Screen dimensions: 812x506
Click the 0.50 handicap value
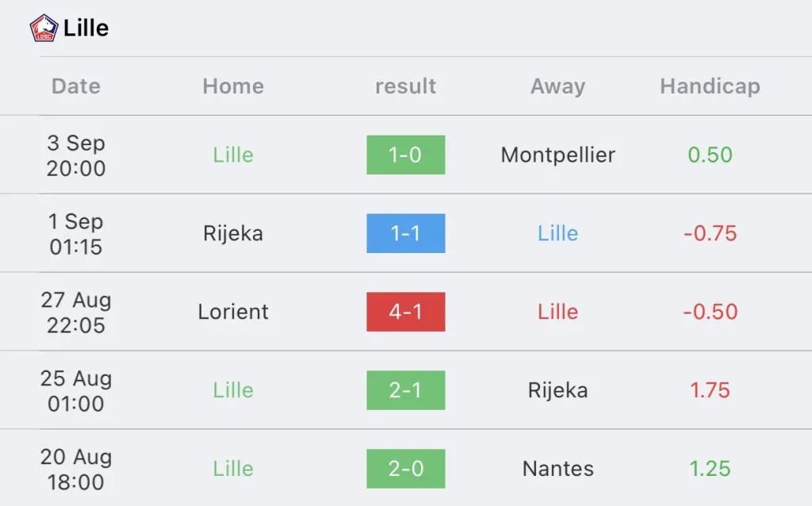point(710,155)
